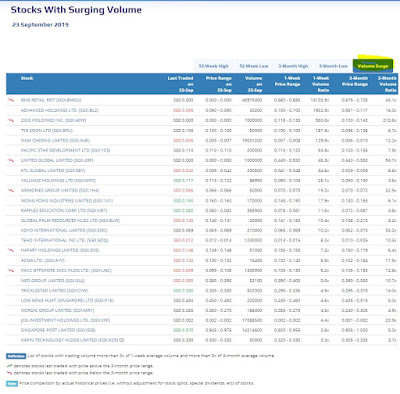Click ZICO Holdings 3-month volume ratio 210.6x
The image size is (400, 394).
390,120
